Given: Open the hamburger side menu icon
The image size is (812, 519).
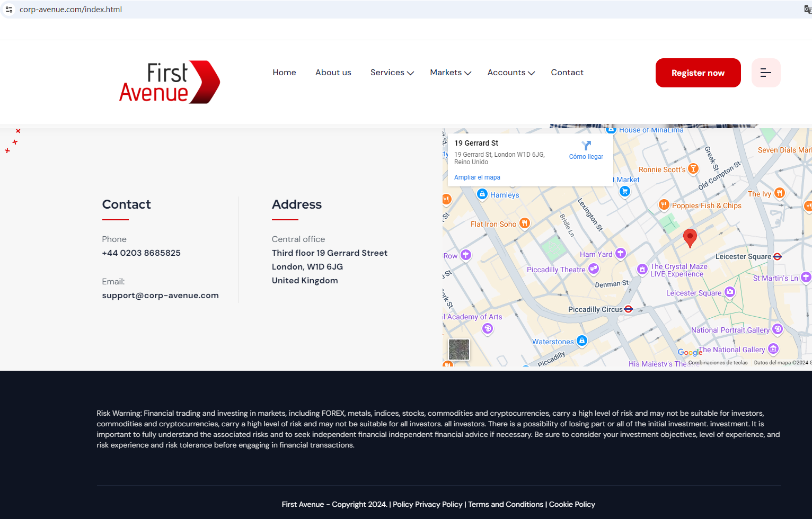Looking at the screenshot, I should point(765,73).
